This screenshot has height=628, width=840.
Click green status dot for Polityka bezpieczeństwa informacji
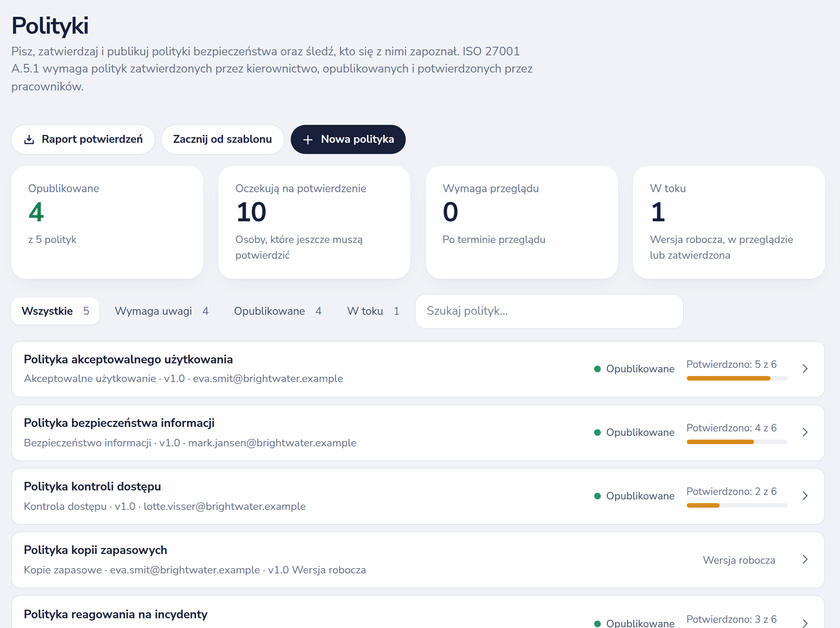(597, 432)
